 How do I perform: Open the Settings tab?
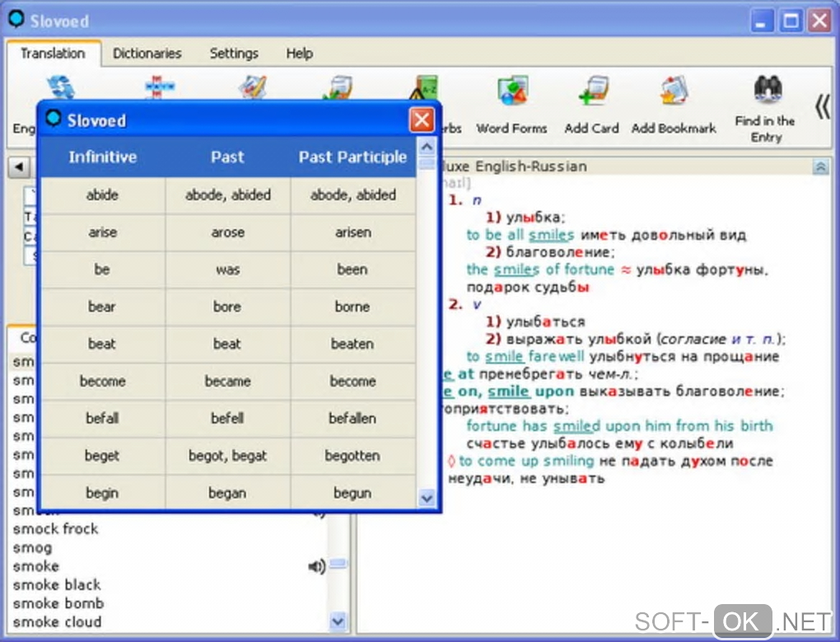[x=234, y=53]
